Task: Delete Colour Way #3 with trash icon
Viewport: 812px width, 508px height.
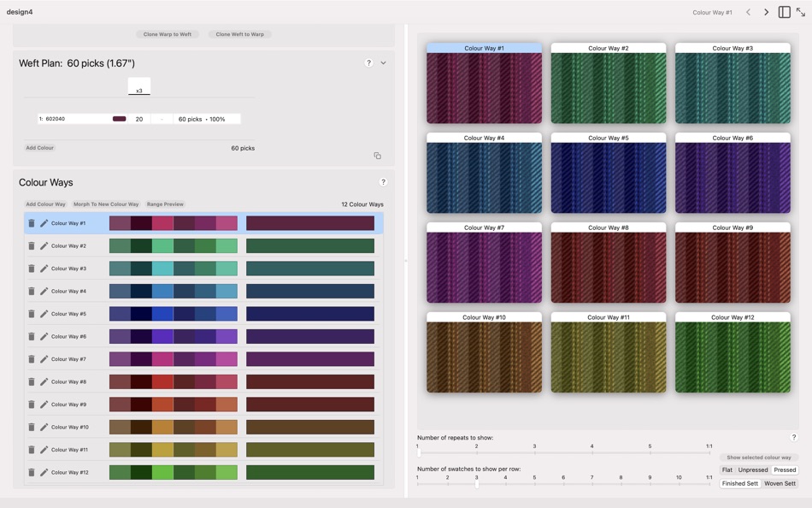Action: click(31, 269)
